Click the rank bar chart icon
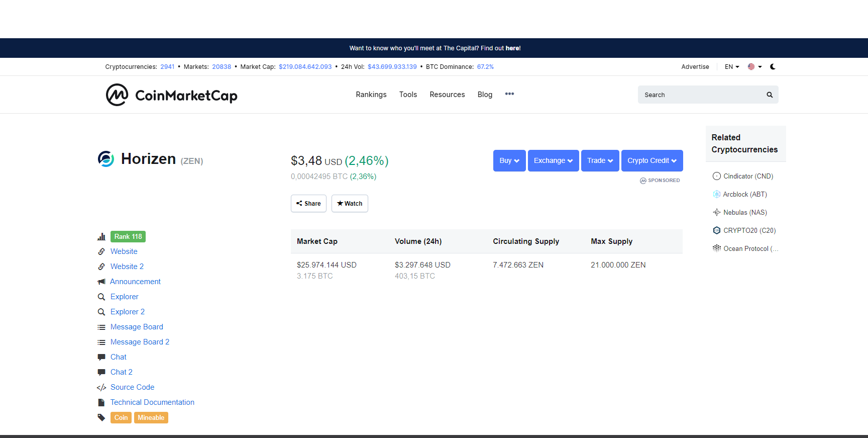Screen dimensions: 868x438 click(x=101, y=236)
